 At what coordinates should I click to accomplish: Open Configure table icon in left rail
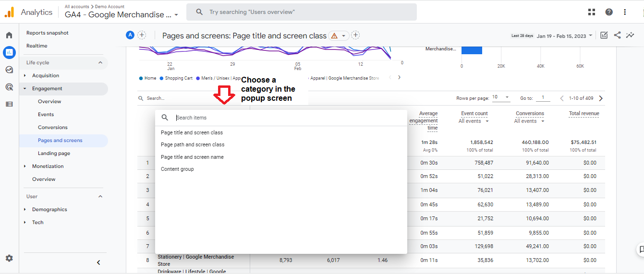9,104
